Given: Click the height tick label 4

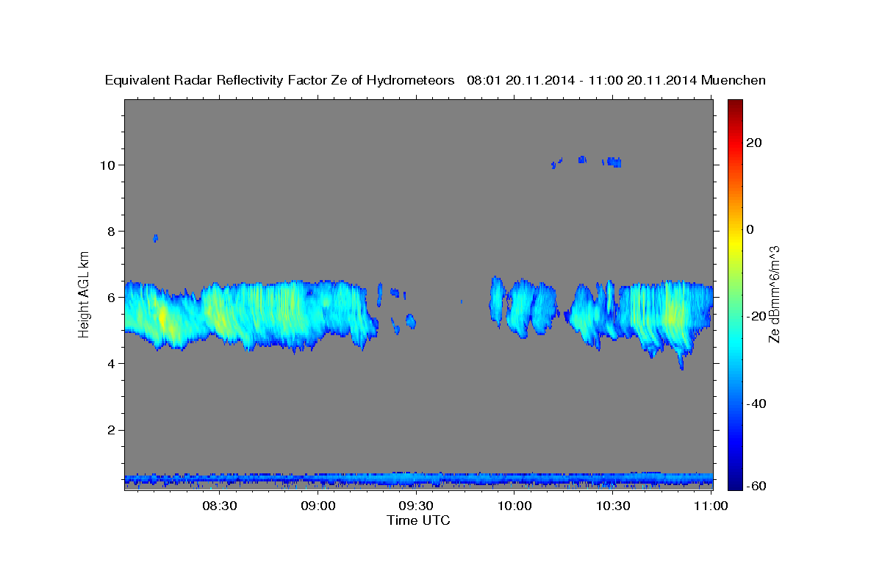Looking at the screenshot, I should click(x=113, y=363).
